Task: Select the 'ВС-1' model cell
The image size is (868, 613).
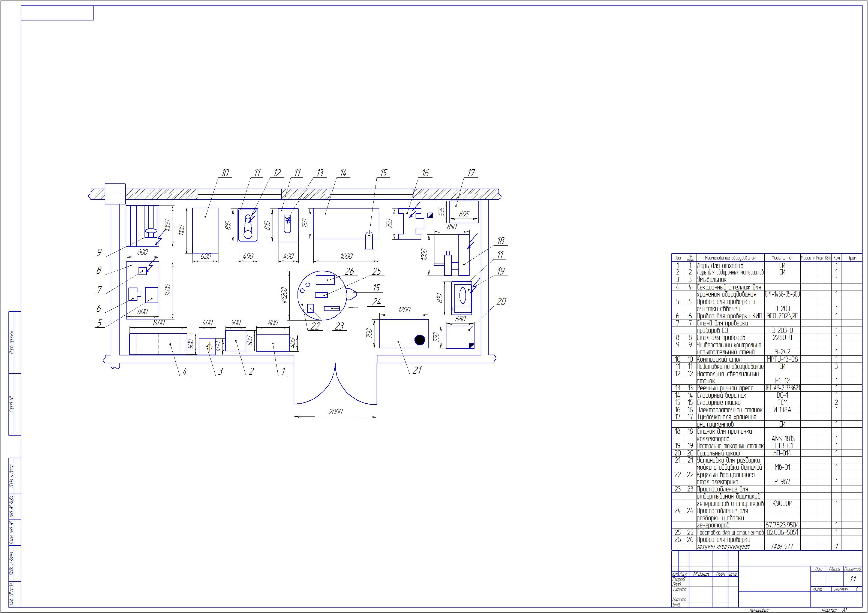Action: pos(782,395)
